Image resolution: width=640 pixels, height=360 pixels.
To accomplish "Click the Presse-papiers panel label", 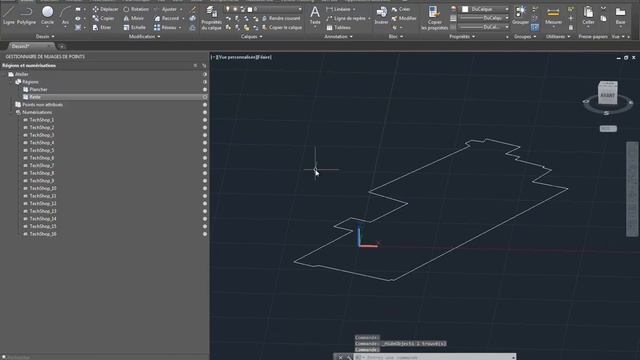I will [593, 36].
